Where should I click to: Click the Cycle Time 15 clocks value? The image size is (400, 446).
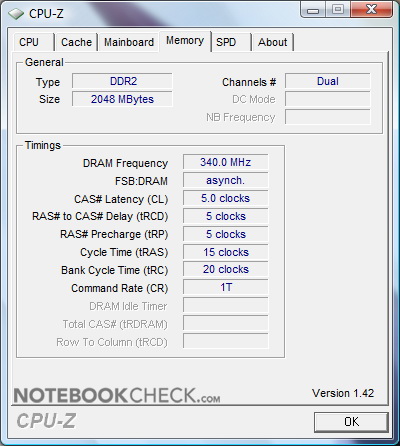226,252
